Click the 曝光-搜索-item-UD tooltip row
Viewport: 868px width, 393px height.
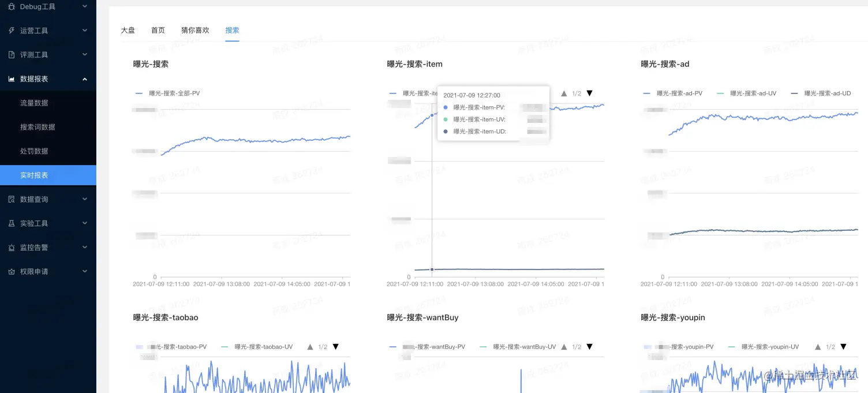tap(493, 132)
